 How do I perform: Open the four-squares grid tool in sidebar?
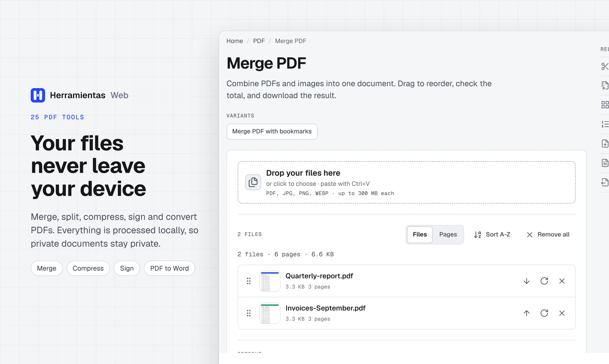(x=605, y=105)
